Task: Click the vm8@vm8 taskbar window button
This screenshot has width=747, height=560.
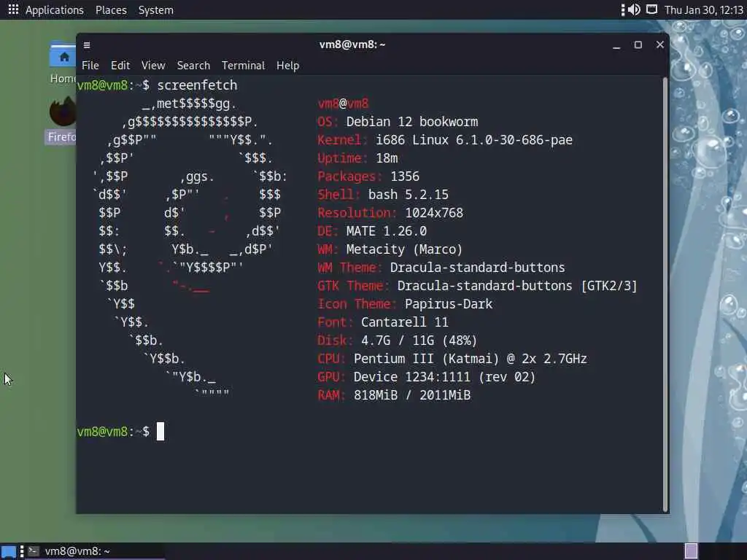Action: point(94,551)
